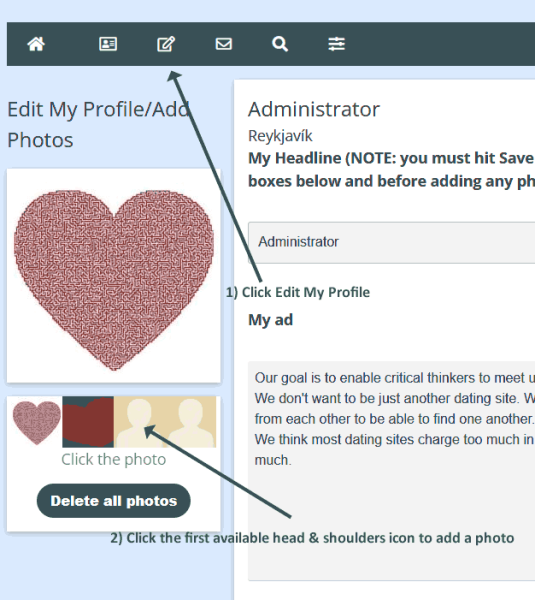Open the messages envelope icon

click(x=223, y=44)
